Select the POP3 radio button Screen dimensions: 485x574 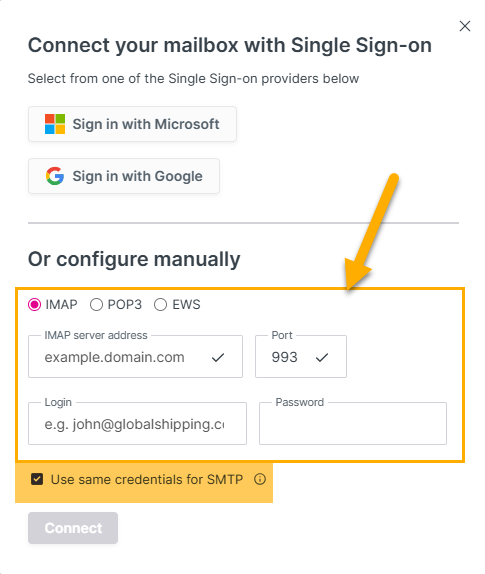pos(96,305)
